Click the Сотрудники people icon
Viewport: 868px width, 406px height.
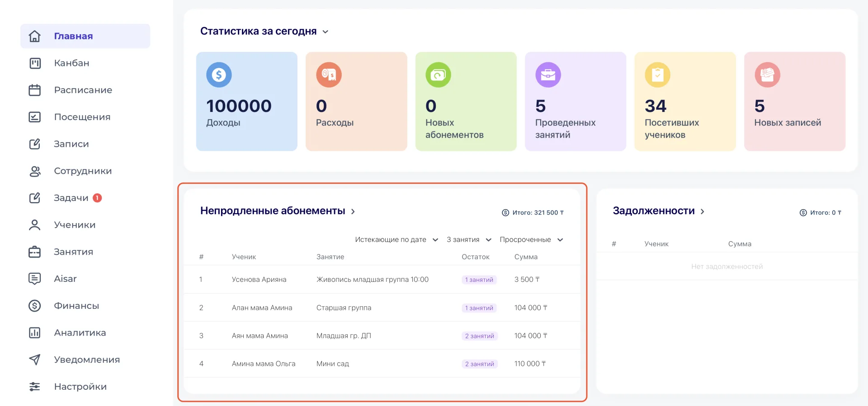click(35, 171)
